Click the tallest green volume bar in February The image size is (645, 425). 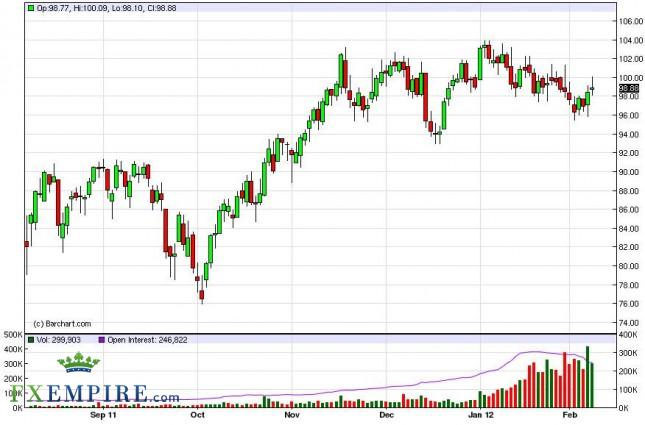[587, 377]
